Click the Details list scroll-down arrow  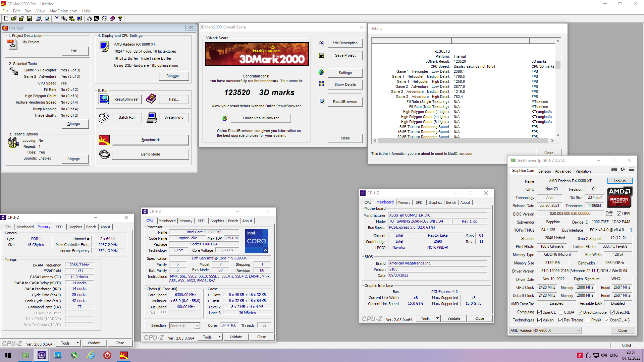pos(558,135)
